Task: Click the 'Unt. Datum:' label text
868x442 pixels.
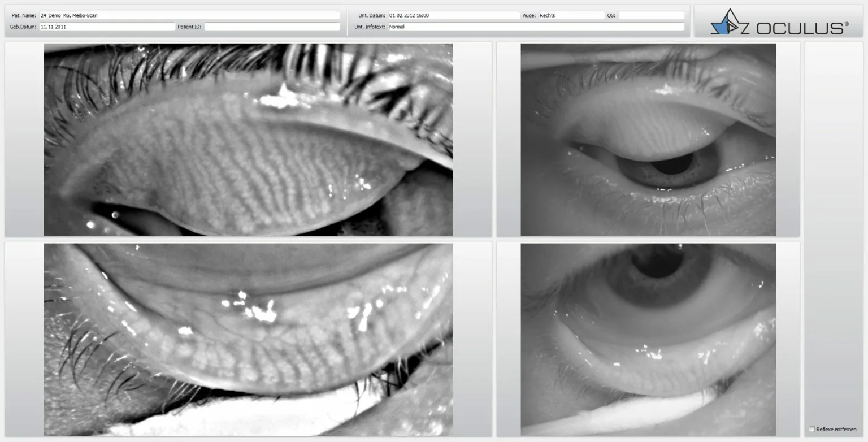Action: [371, 15]
